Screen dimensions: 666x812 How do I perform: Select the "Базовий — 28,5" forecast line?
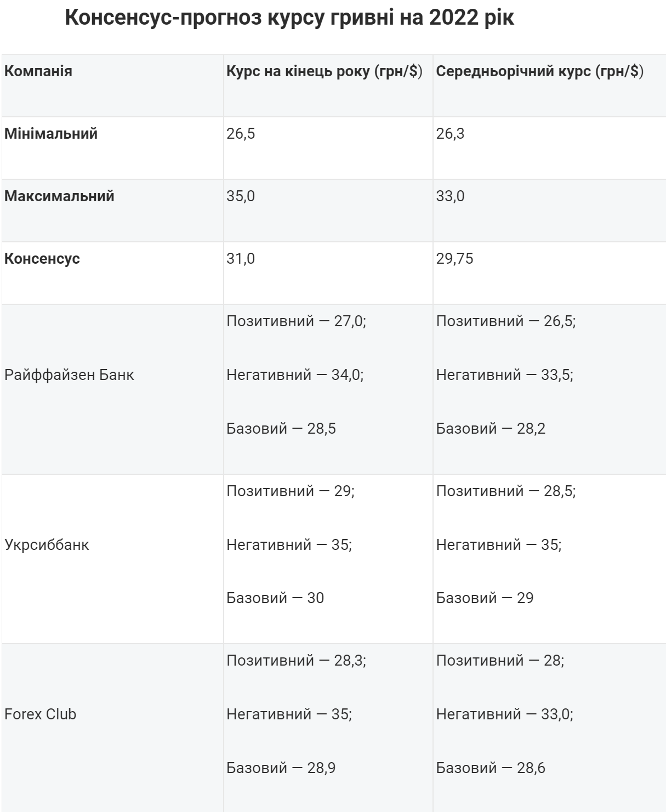point(281,429)
